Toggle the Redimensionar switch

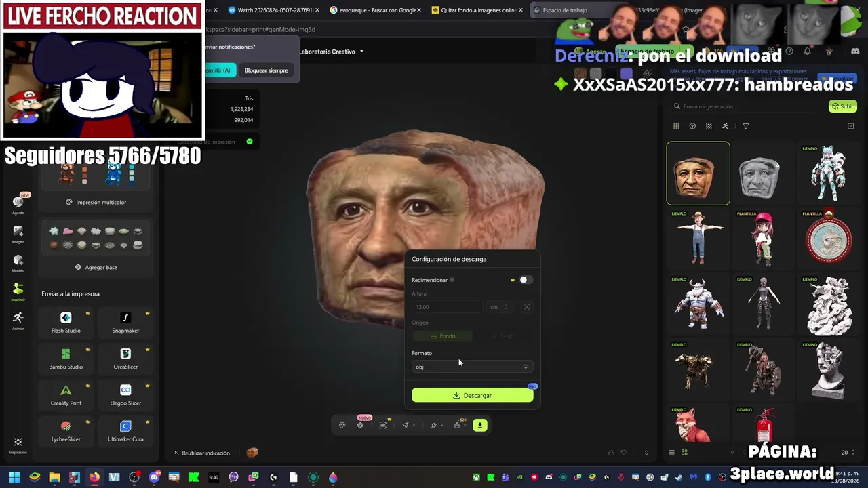[526, 280]
